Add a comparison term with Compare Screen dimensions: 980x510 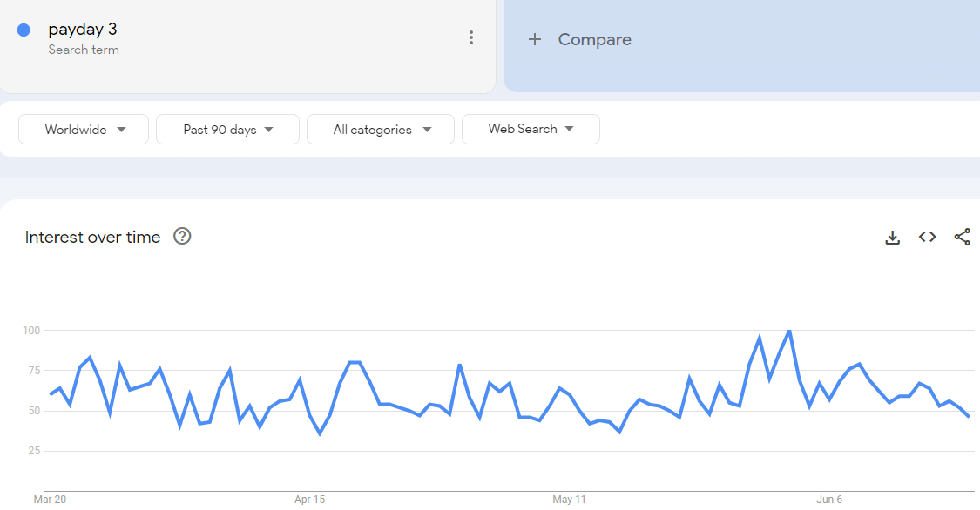click(594, 39)
